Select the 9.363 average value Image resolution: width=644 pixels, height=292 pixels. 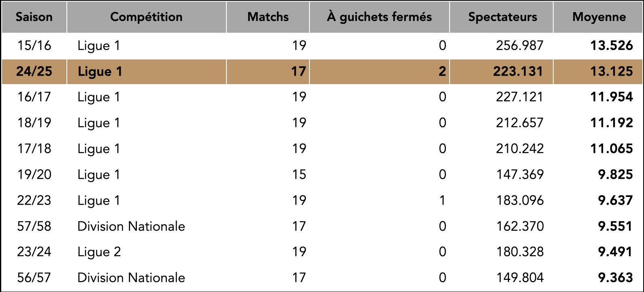[x=615, y=278]
